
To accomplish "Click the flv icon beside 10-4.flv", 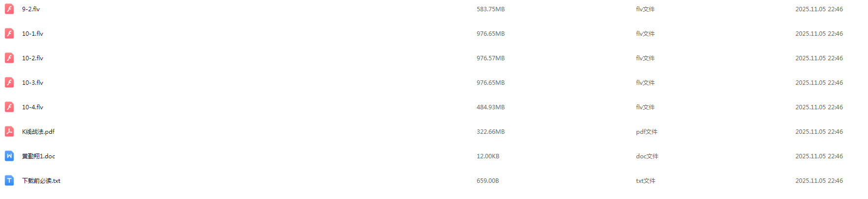I will tap(9, 107).
